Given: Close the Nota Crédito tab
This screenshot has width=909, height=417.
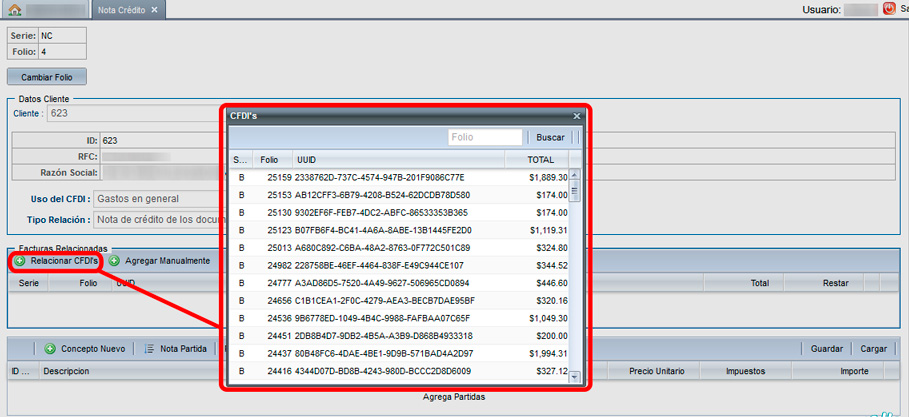Looking at the screenshot, I should pos(155,10).
